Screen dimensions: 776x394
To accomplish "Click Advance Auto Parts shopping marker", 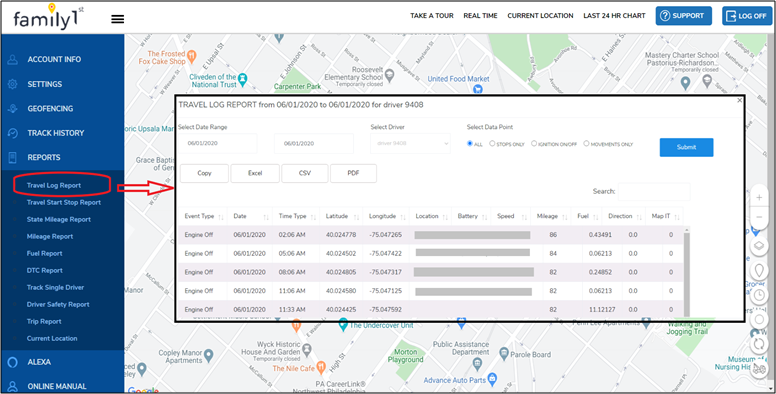I will pyautogui.click(x=492, y=380).
